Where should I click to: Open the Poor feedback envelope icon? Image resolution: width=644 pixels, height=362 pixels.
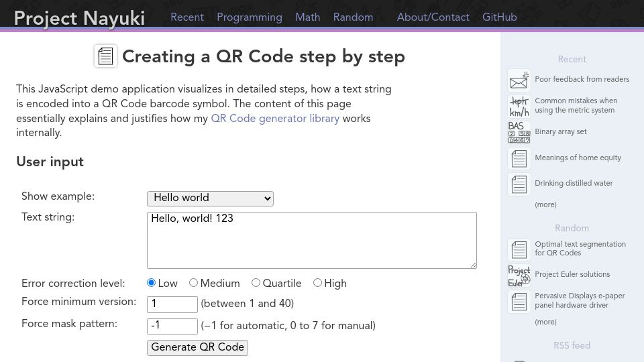click(519, 80)
